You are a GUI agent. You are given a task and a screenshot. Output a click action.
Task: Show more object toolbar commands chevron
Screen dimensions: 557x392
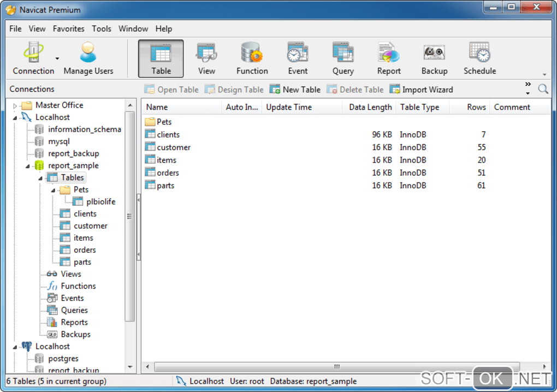coord(528,88)
